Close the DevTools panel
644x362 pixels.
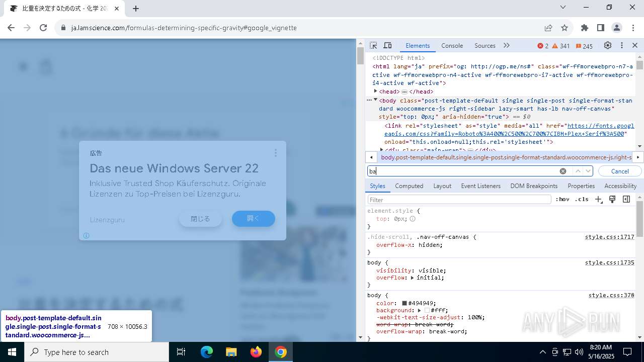635,45
